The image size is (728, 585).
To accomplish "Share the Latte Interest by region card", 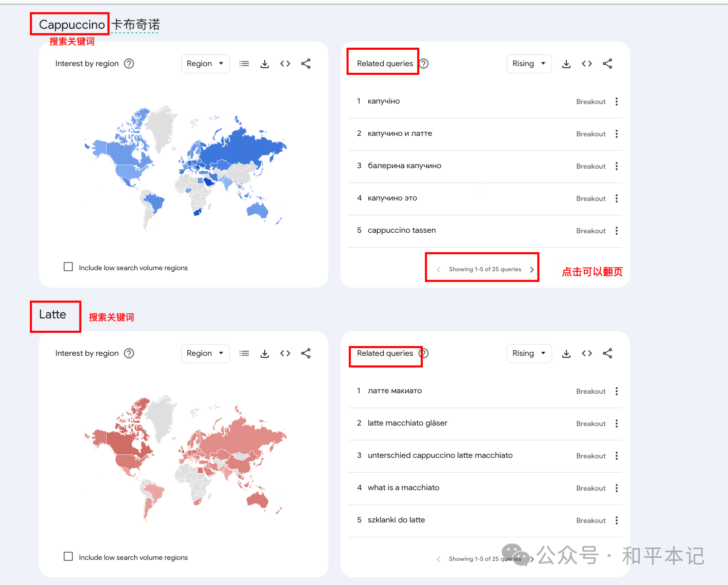I will coord(306,353).
